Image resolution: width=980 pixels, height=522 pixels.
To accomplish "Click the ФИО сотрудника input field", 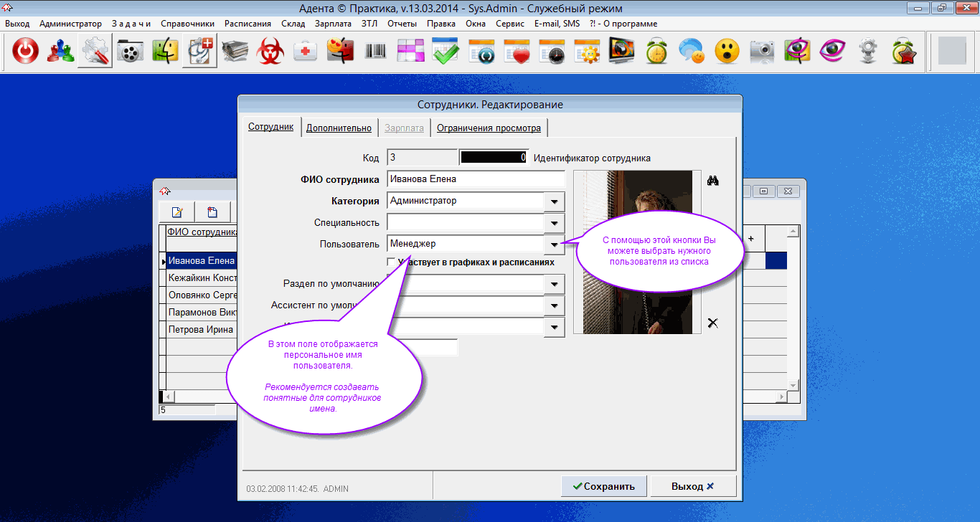I will (x=475, y=179).
